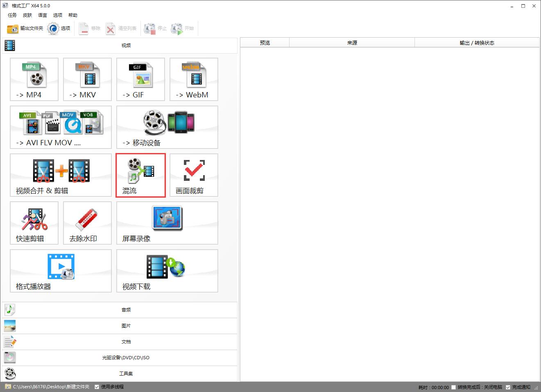
Task: Select the MKV conversion icon
Action: (87, 79)
